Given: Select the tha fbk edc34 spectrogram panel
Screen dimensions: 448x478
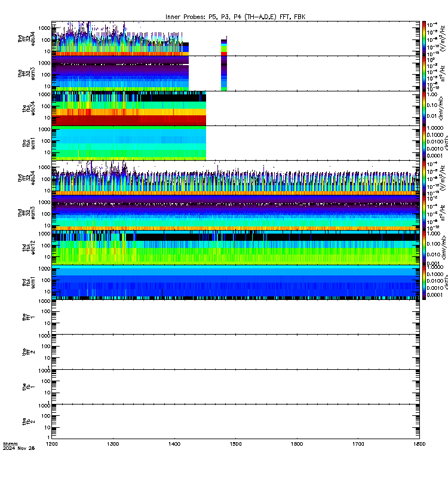Looking at the screenshot, I should tap(235, 108).
